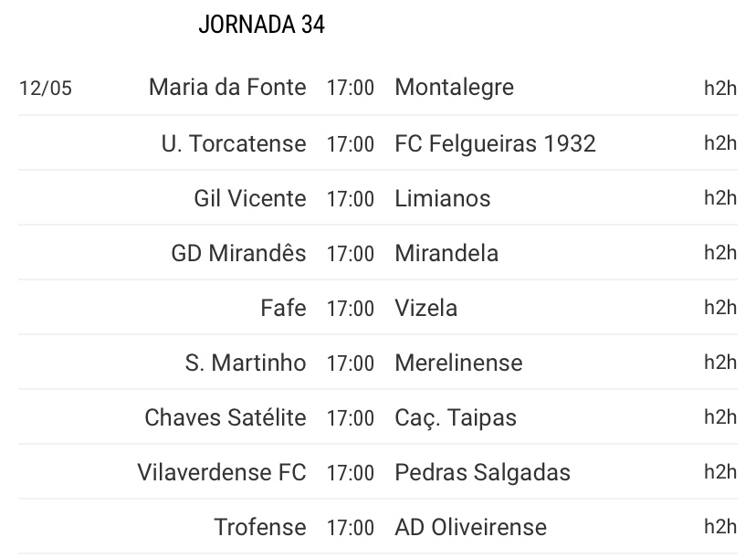This screenshot has width=756, height=558.
Task: Select the Maria da Fonte team name
Action: (x=227, y=88)
